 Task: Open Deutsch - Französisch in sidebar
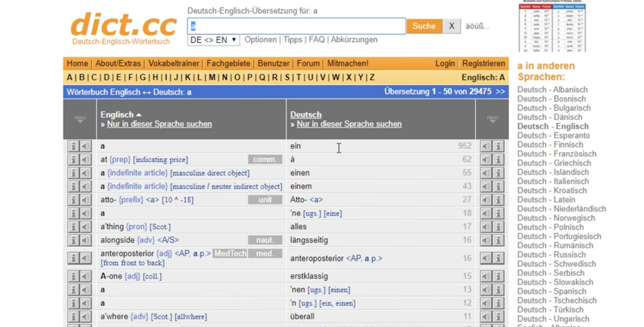557,154
